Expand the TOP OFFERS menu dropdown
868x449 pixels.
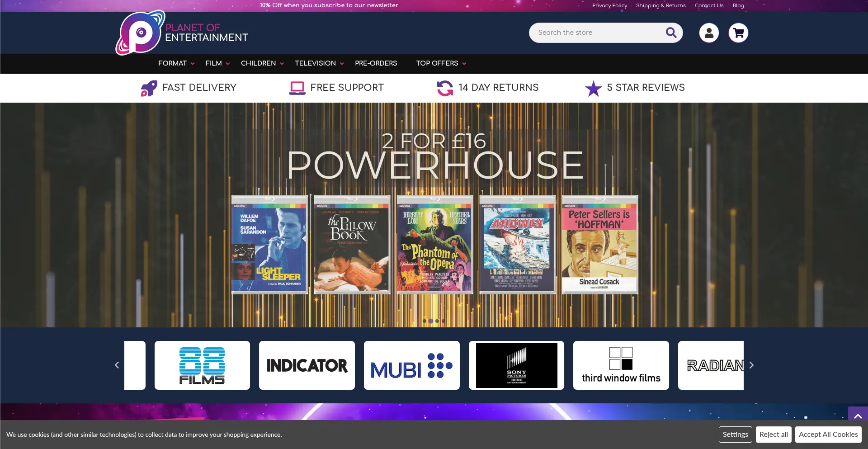click(441, 63)
